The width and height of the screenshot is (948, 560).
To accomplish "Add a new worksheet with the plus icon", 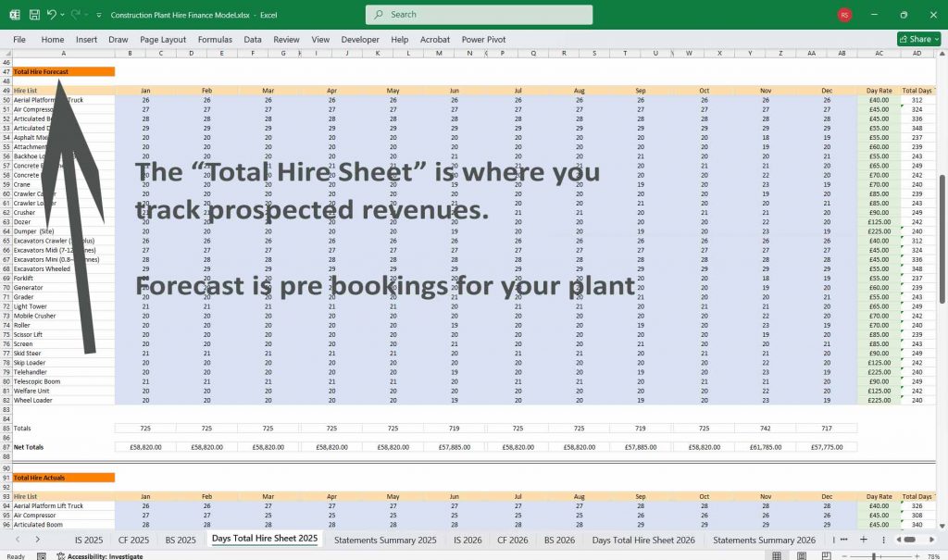I will tap(864, 539).
